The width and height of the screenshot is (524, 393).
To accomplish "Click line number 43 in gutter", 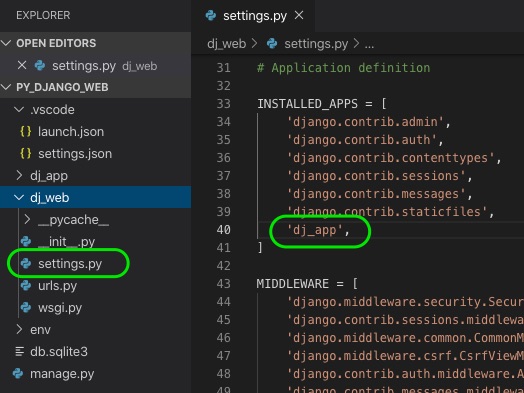I will [224, 284].
